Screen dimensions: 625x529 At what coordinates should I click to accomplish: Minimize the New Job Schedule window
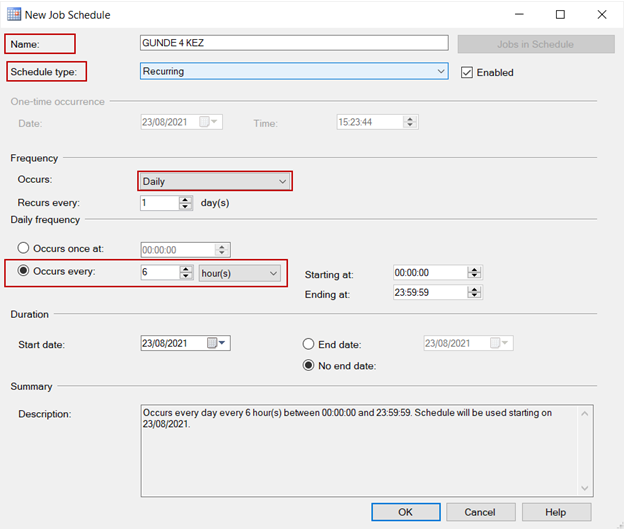click(x=519, y=15)
